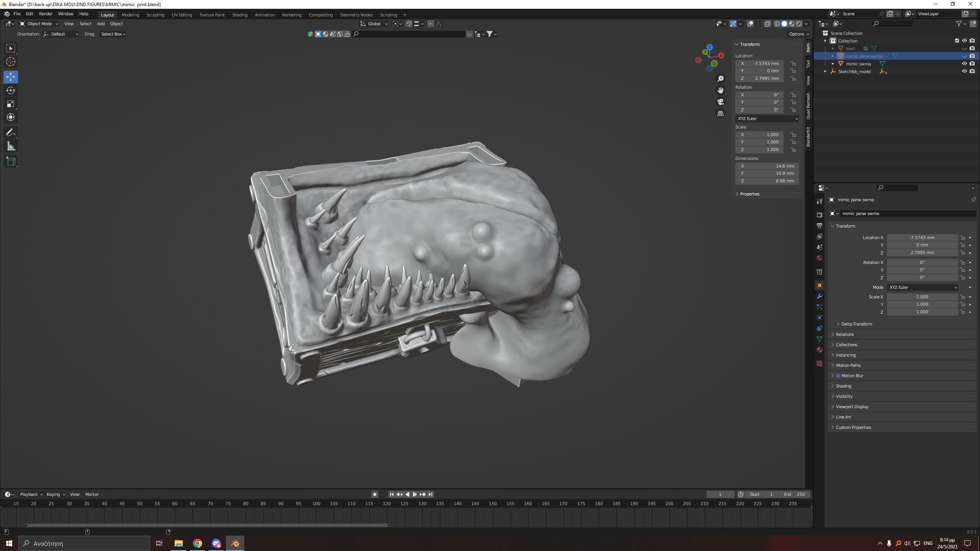Viewport: 980px width, 551px height.
Task: Open Texture properties checker tab
Action: pos(820,364)
